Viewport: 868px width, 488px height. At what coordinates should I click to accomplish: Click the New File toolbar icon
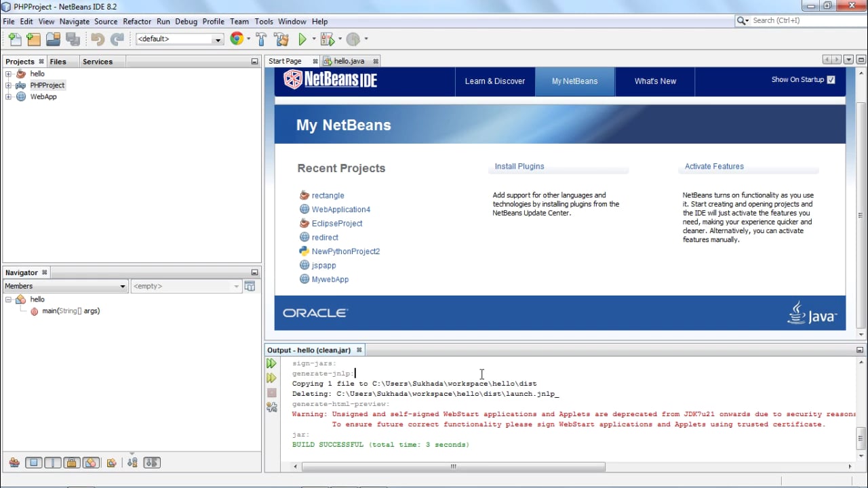coord(14,39)
